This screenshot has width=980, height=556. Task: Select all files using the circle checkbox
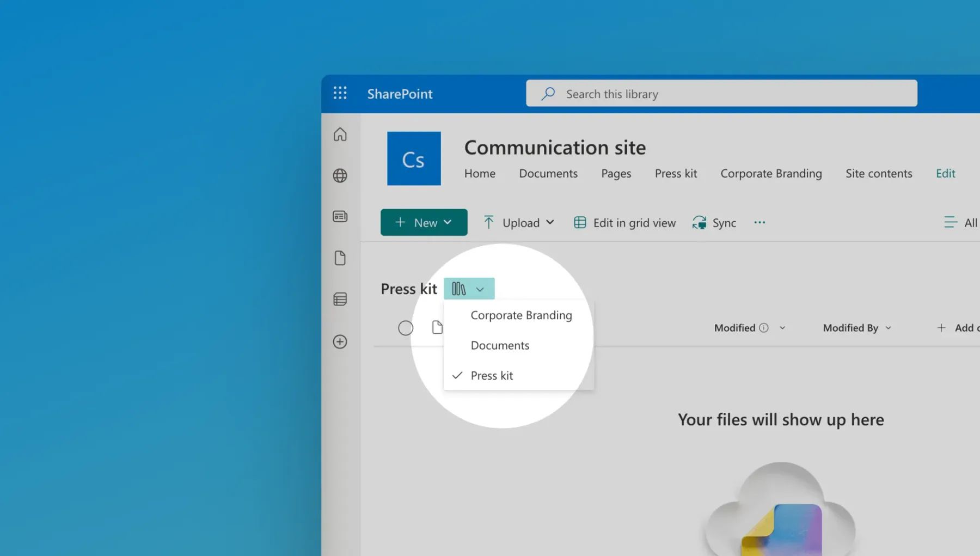(406, 327)
